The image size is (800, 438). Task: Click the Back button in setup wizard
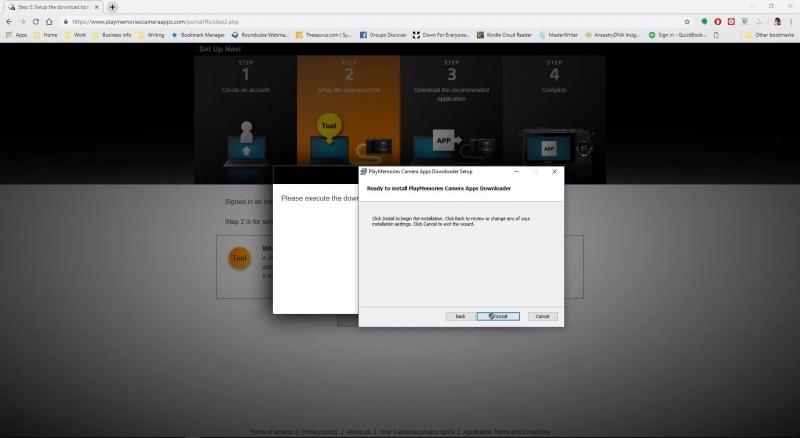[x=460, y=316]
